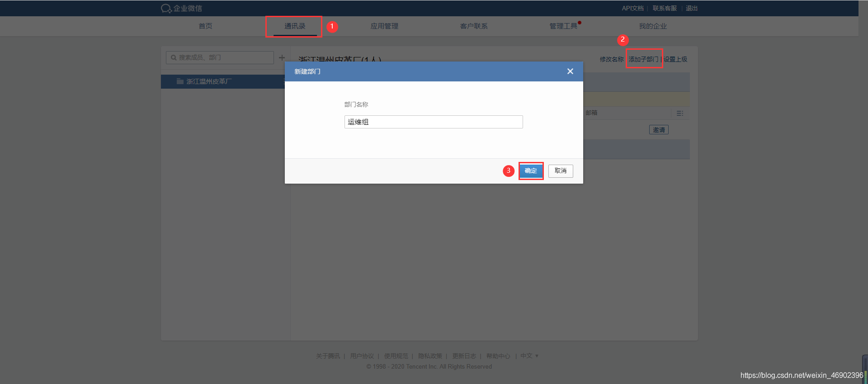Image resolution: width=868 pixels, height=384 pixels.
Task: Click the search magnifier icon
Action: (x=174, y=57)
